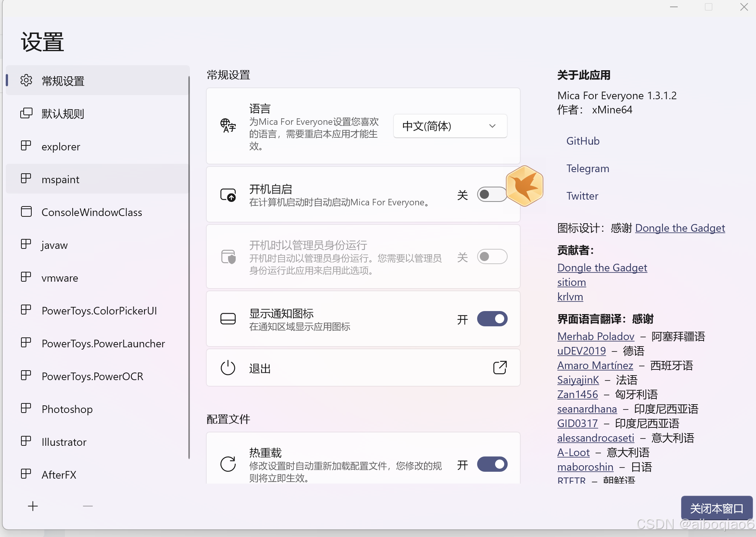The height and width of the screenshot is (537, 756).
Task: Disable the 热重载 toggle
Action: click(492, 464)
